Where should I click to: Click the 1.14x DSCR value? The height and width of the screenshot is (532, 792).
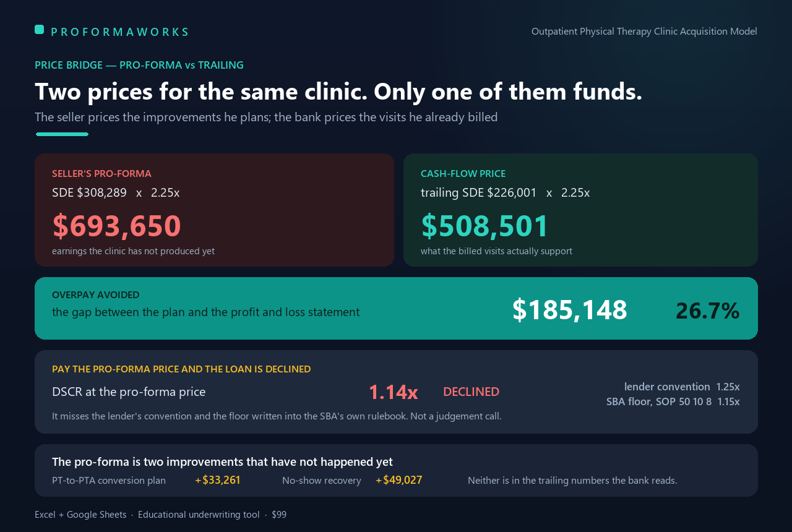[394, 392]
